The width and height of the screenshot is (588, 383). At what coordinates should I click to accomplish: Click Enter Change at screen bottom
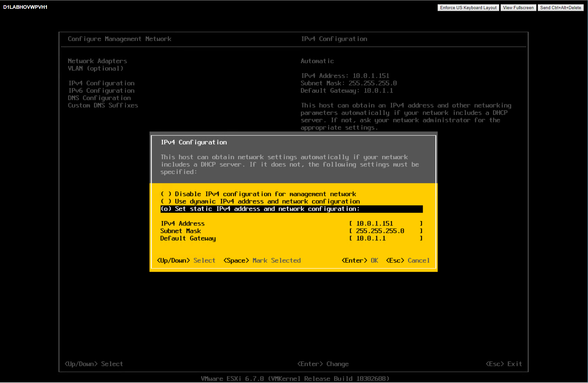click(323, 364)
